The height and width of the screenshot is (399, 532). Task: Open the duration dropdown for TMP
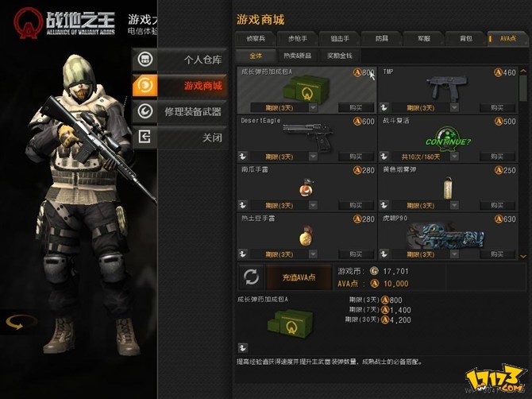tap(454, 107)
